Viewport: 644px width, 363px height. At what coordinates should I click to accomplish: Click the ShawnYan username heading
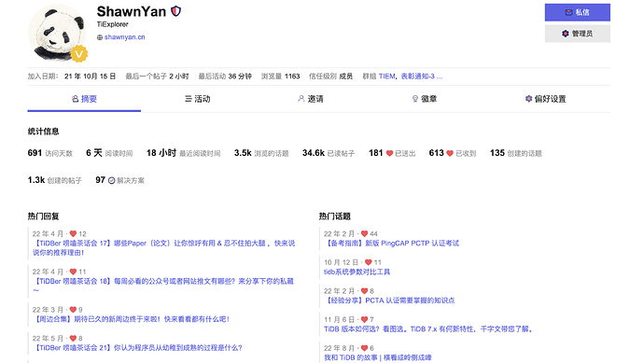pos(132,11)
